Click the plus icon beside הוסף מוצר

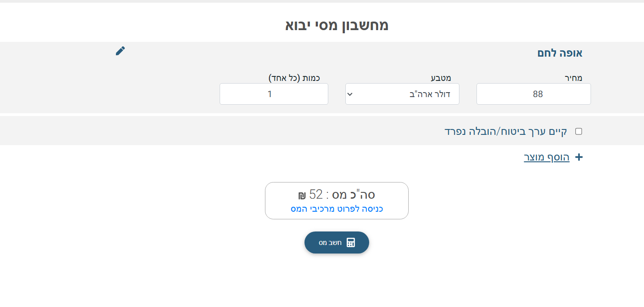[579, 157]
